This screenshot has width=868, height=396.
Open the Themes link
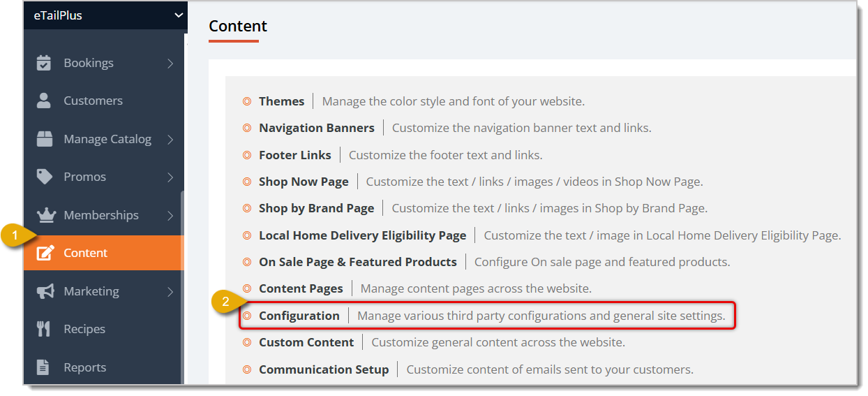[x=281, y=101]
